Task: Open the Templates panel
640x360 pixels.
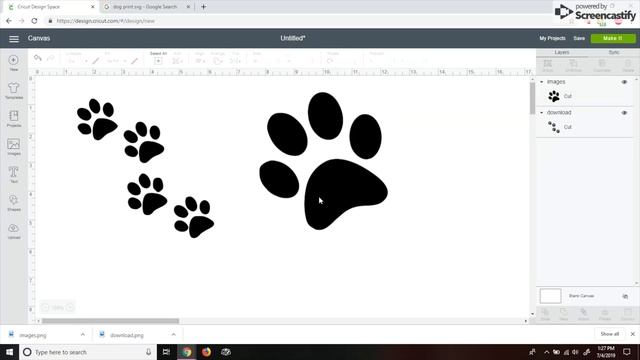Action: (13, 91)
